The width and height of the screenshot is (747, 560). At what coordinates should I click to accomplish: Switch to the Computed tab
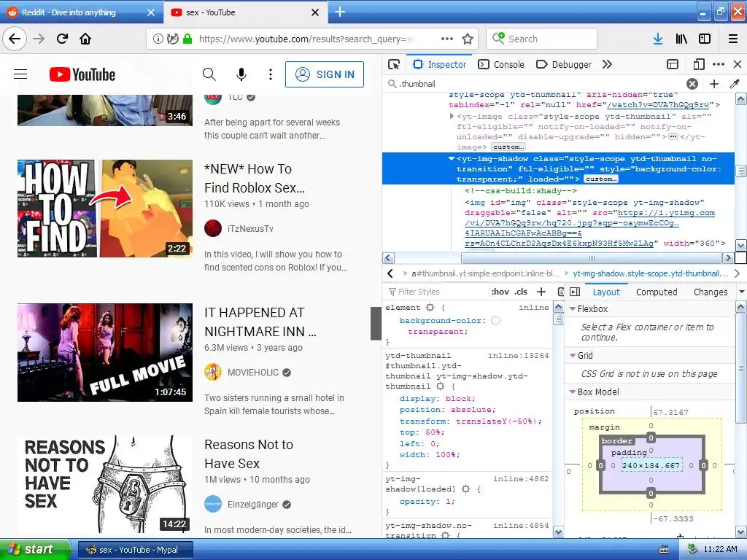click(x=657, y=292)
